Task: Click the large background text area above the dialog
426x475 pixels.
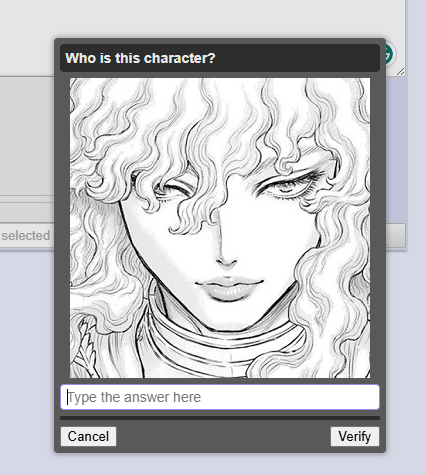Action: [x=202, y=19]
